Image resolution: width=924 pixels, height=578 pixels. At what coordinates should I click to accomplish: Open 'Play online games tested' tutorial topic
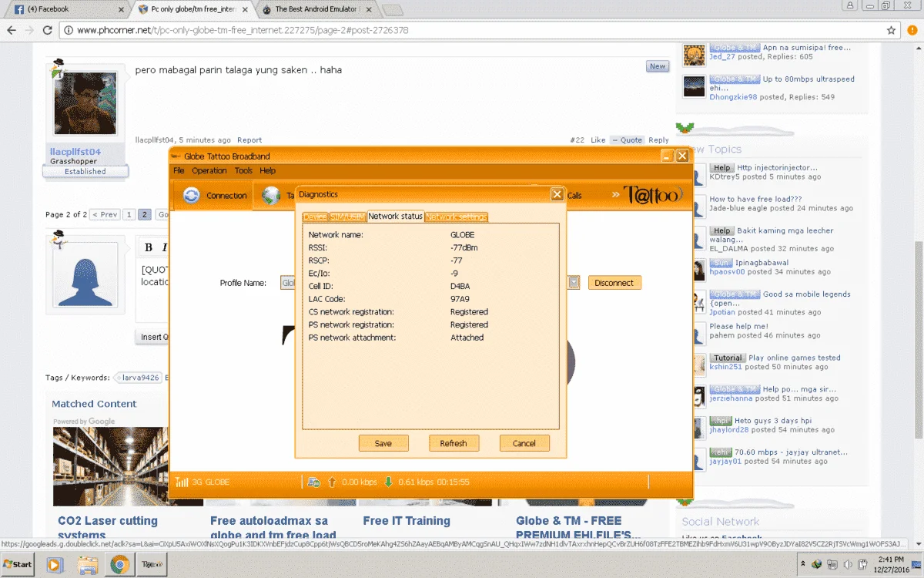pyautogui.click(x=795, y=358)
